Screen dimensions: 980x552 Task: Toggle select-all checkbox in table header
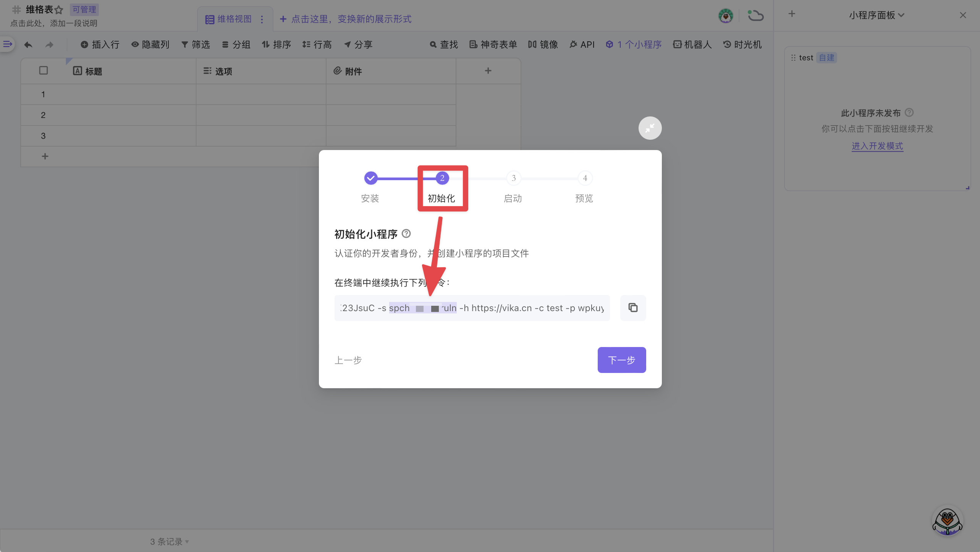[44, 71]
